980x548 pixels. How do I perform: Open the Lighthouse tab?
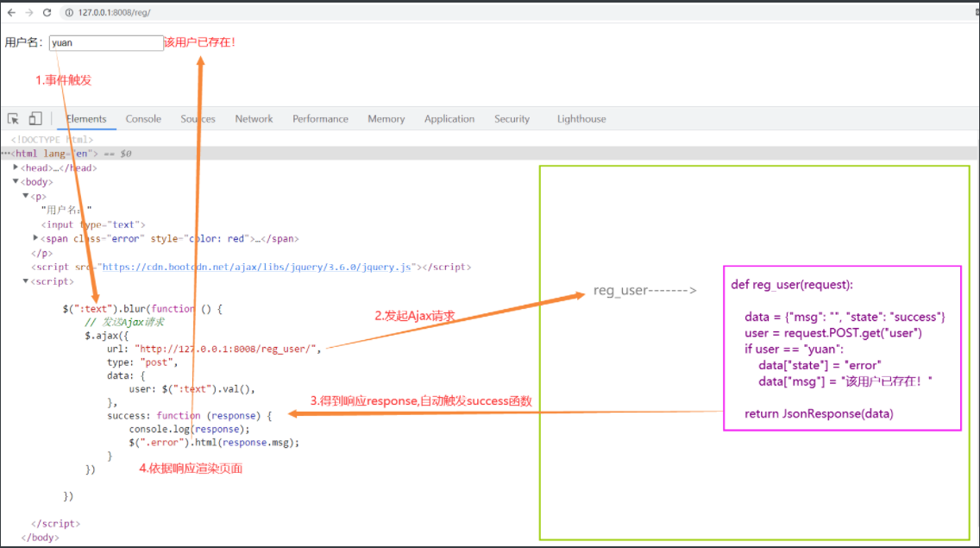[x=581, y=119]
